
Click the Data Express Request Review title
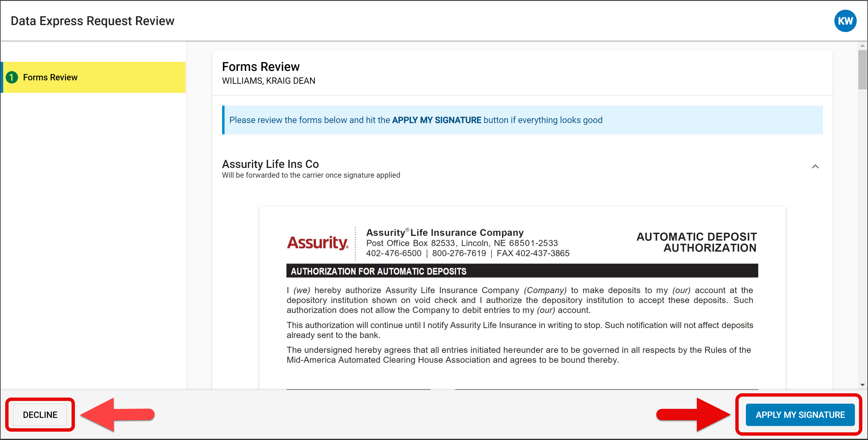[92, 21]
